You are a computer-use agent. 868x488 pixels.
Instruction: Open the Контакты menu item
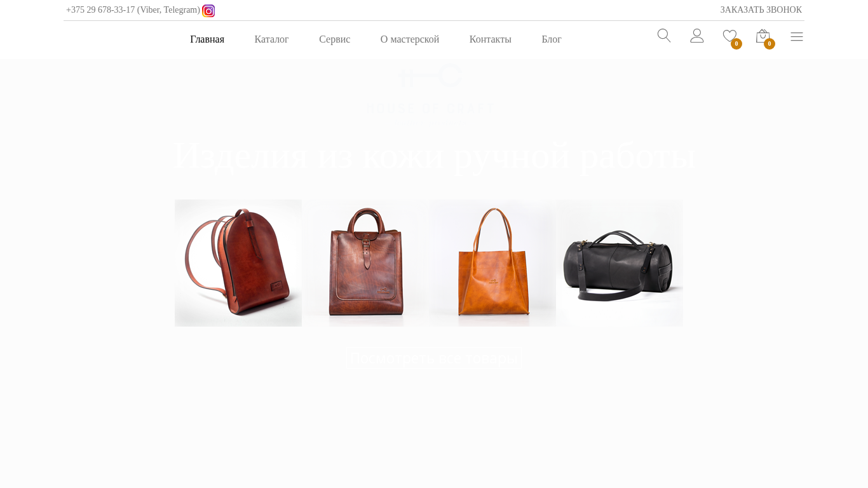point(491,39)
